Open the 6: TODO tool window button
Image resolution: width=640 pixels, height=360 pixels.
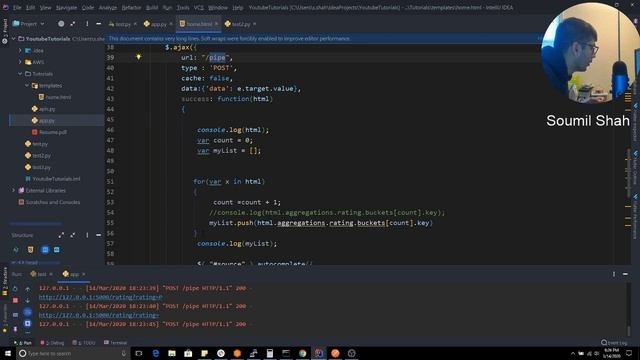click(x=84, y=343)
